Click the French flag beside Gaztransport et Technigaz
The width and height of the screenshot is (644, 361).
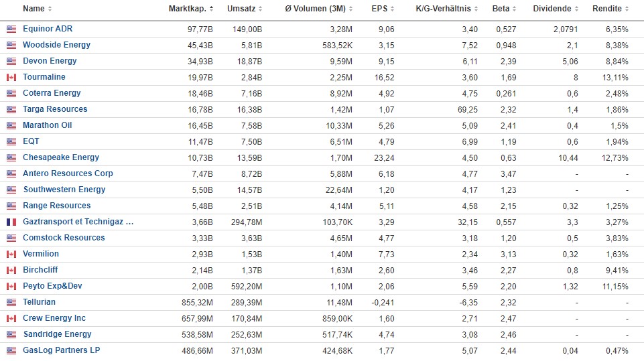coord(11,222)
